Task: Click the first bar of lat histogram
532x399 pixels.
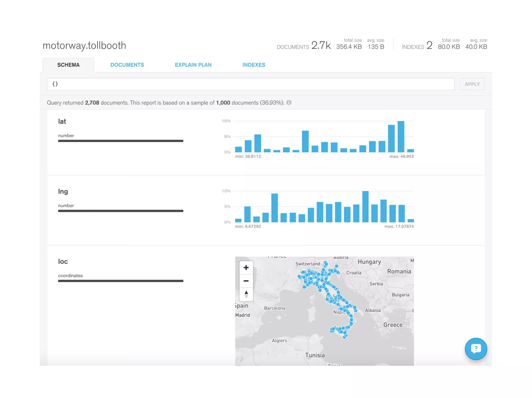Action: (238, 149)
